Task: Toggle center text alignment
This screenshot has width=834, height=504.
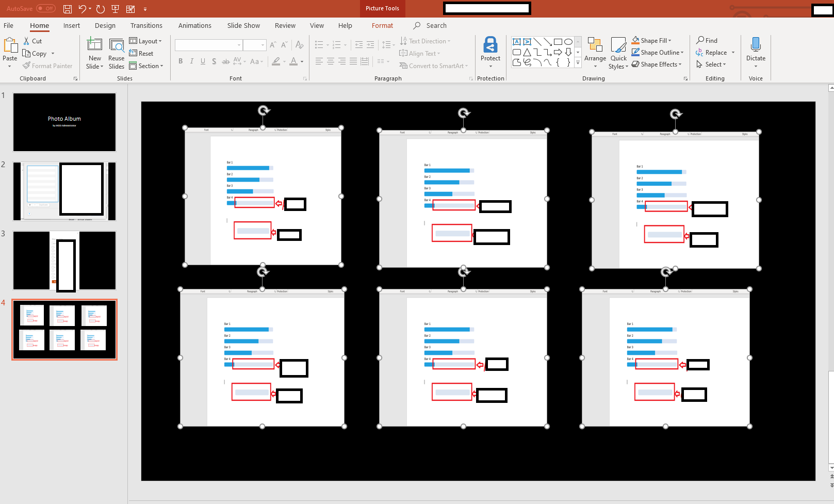Action: (331, 61)
